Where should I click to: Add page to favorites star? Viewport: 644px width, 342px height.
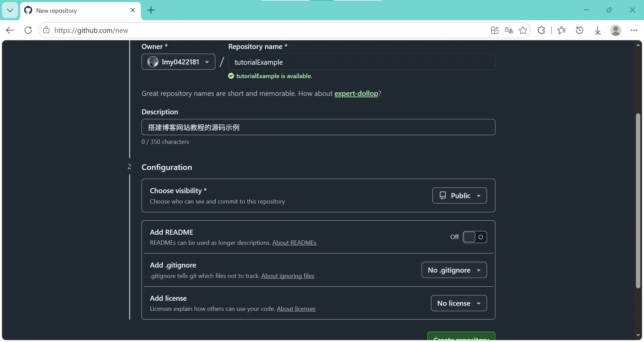click(x=523, y=30)
